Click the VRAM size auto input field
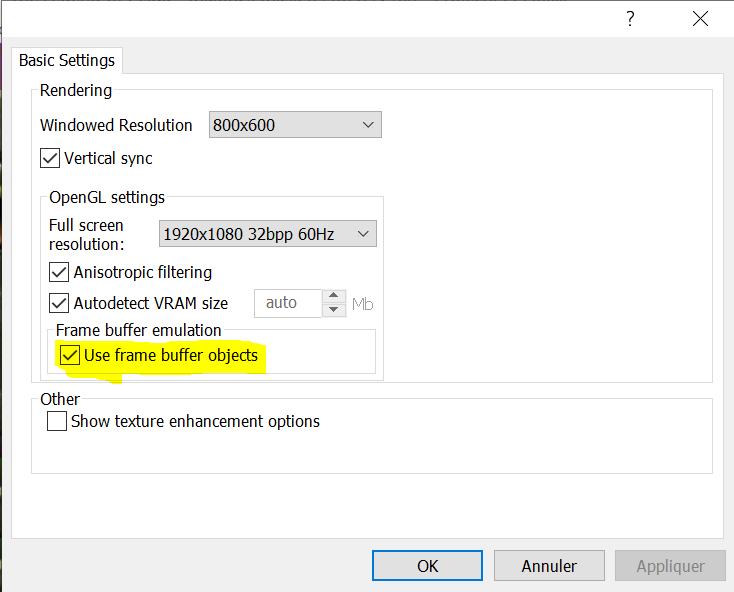This screenshot has width=734, height=592. (286, 303)
